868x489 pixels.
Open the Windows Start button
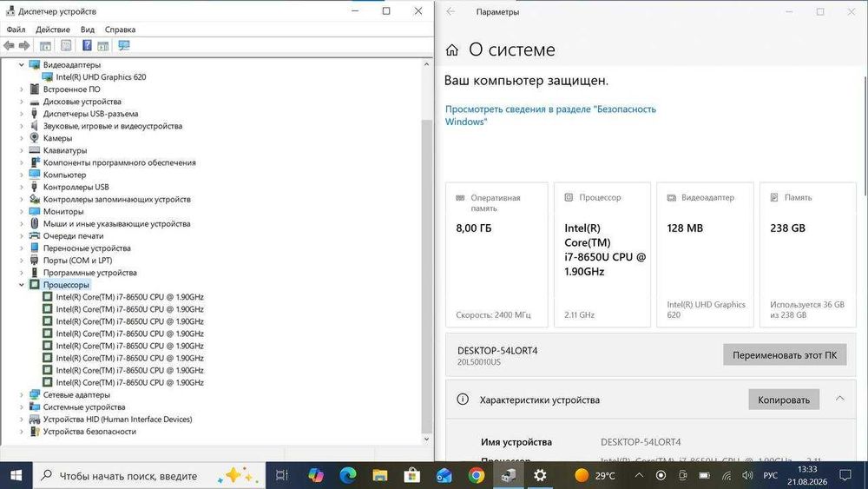[x=16, y=475]
